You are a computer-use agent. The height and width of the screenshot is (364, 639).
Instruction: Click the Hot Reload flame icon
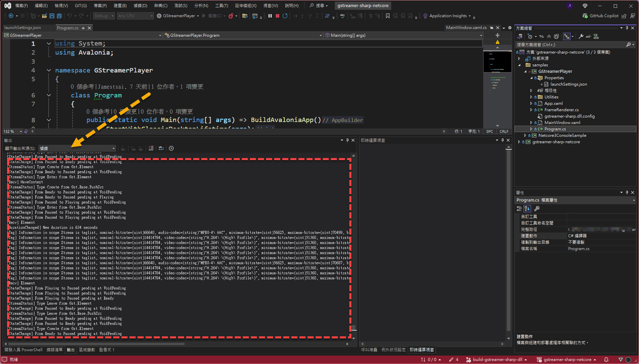[x=231, y=16]
